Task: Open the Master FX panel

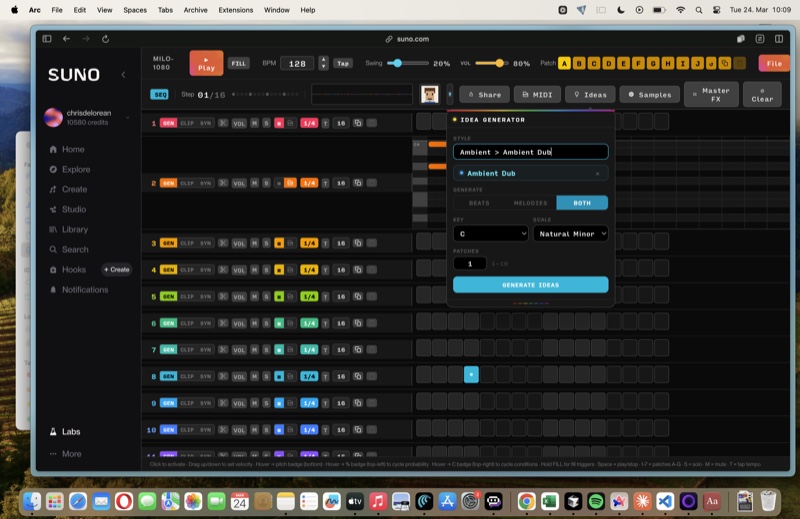Action: (711, 94)
